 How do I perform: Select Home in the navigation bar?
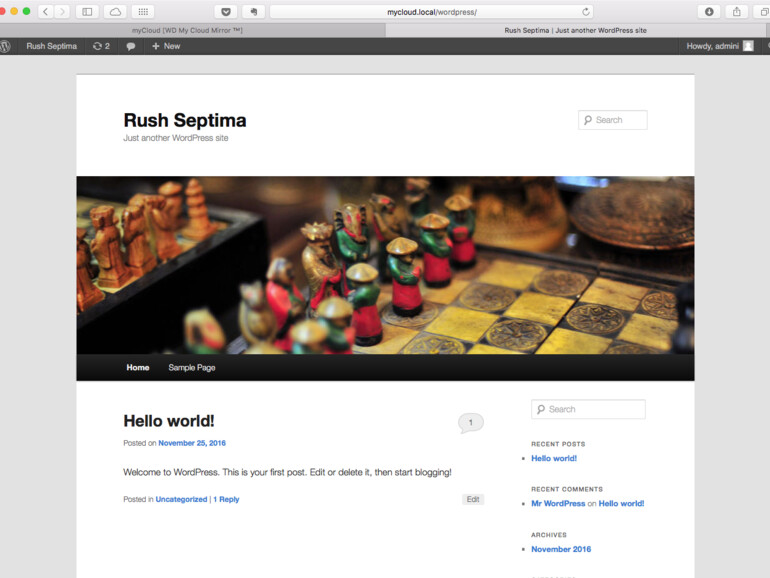click(138, 367)
